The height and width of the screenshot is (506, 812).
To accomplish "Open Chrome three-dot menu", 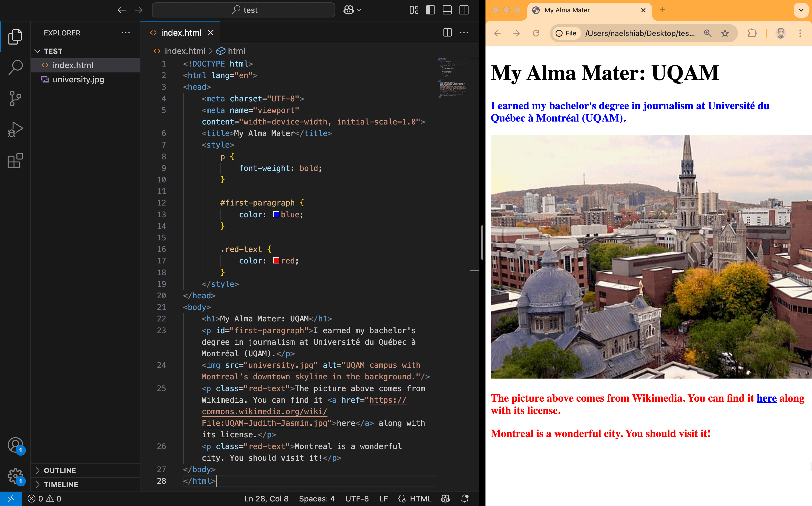I will (800, 33).
